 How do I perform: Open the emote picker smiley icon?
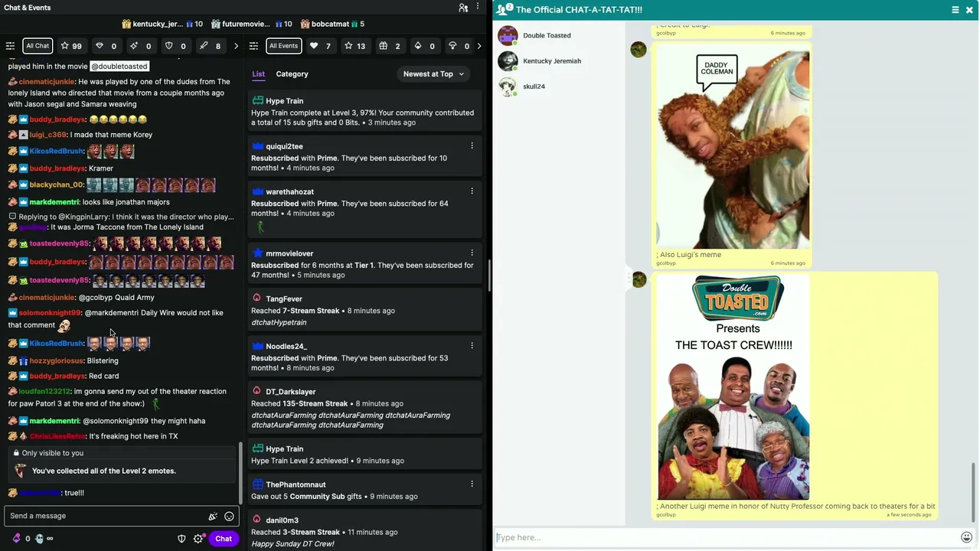point(229,517)
